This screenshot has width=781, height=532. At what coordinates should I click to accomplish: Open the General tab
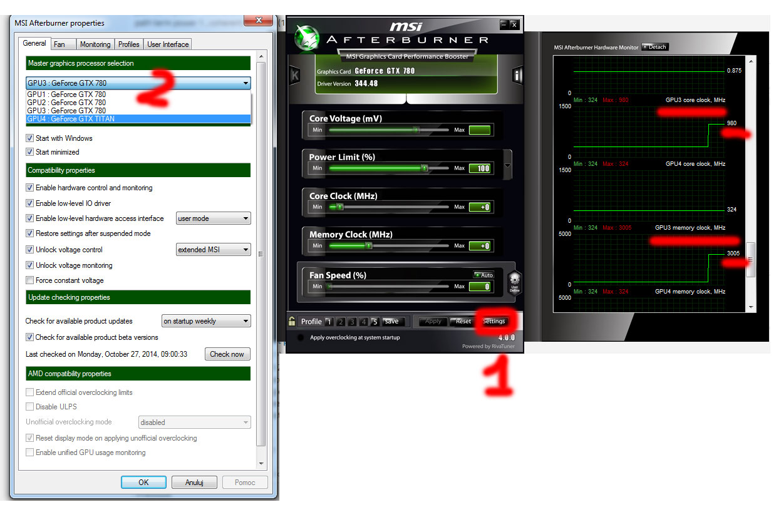point(34,44)
